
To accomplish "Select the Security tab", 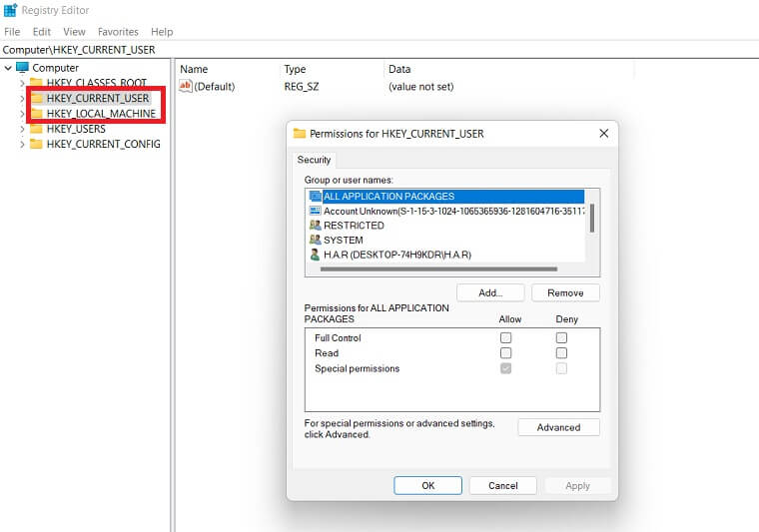I will pos(314,160).
